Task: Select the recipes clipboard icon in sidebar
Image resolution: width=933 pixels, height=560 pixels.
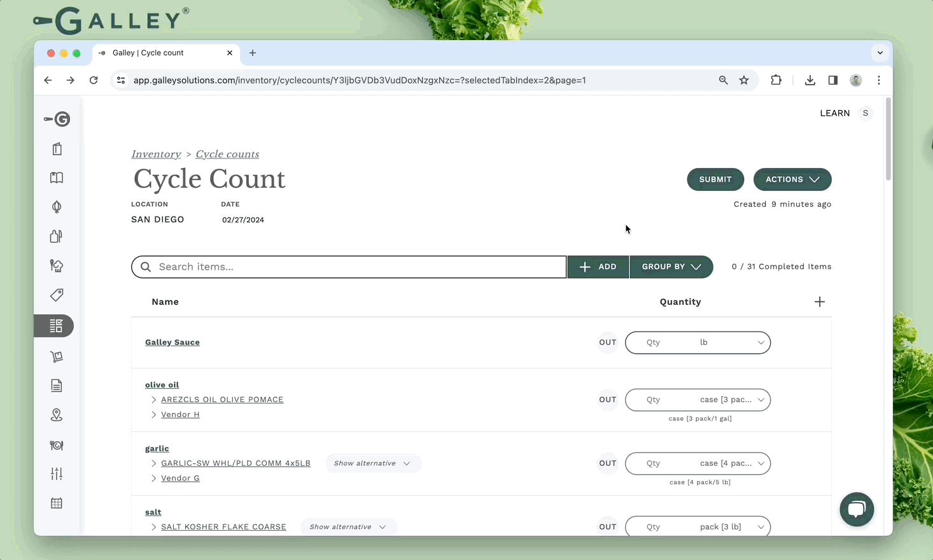Action: coord(57,148)
